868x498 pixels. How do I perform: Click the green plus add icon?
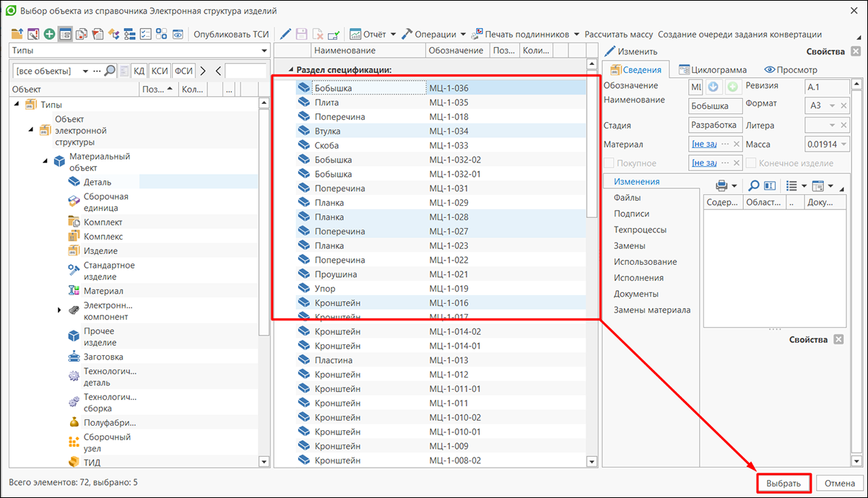tap(49, 34)
